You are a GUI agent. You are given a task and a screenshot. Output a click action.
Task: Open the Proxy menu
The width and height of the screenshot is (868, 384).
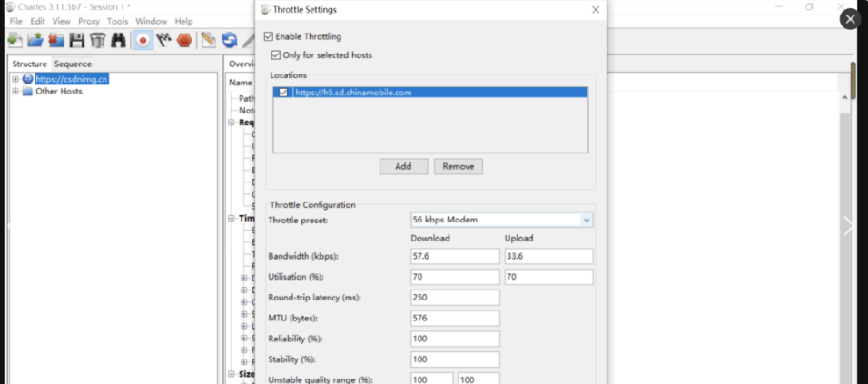point(89,21)
